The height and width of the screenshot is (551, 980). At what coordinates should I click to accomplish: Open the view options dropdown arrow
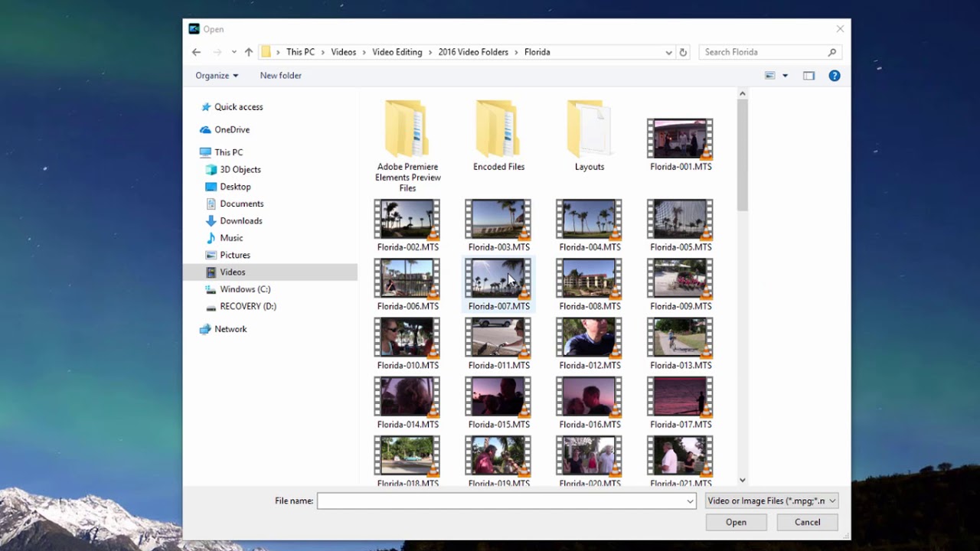[785, 76]
